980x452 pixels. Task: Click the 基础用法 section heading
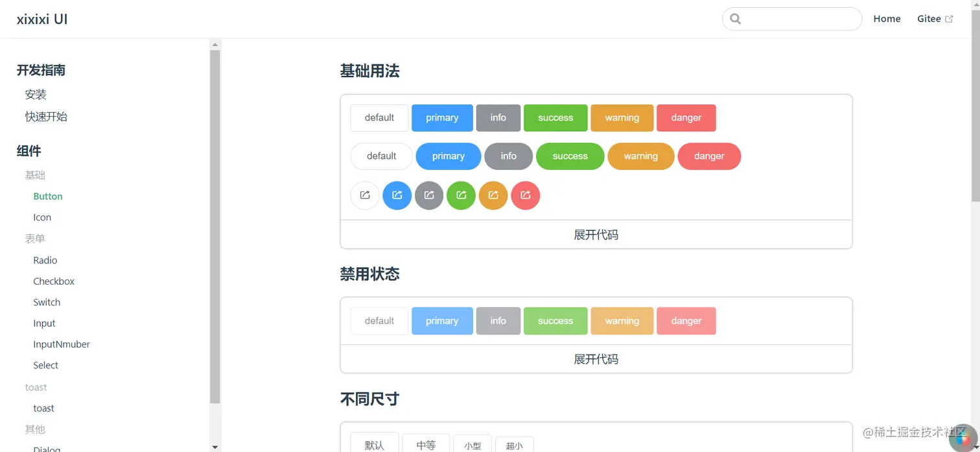[x=369, y=71]
